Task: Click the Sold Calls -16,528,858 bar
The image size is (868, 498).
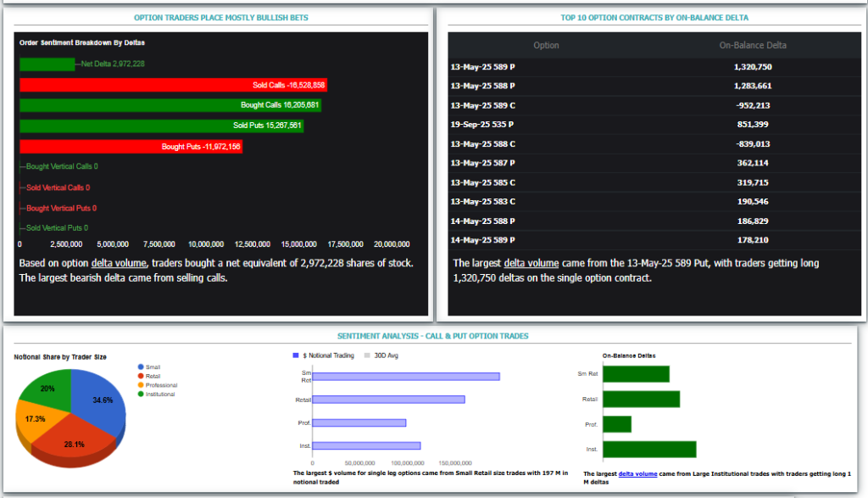Action: click(x=173, y=85)
